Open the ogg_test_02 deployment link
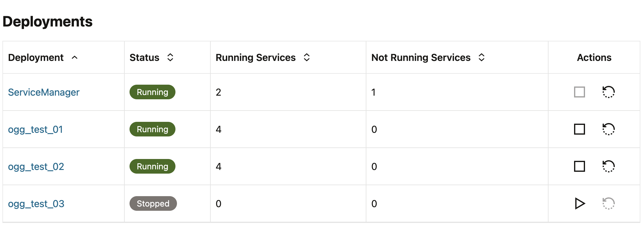Screen dimensions: 644x226 (x=36, y=167)
